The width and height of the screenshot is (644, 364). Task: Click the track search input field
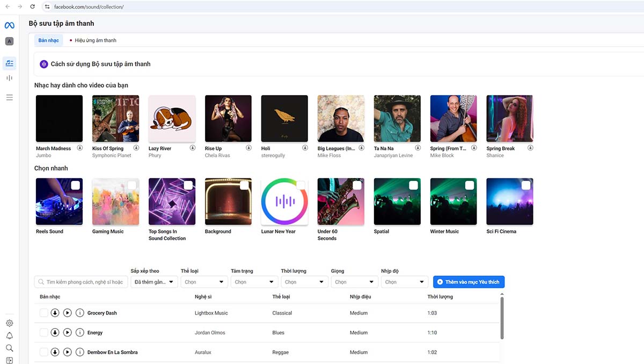pos(81,282)
